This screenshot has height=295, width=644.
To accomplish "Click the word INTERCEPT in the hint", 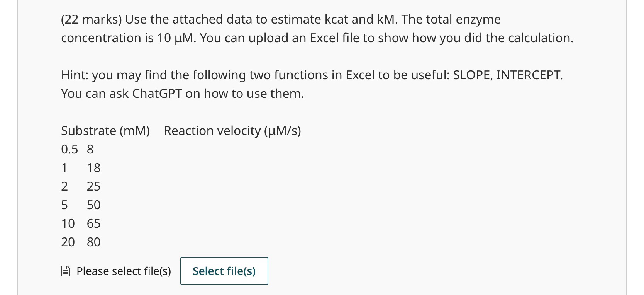I will pos(529,75).
